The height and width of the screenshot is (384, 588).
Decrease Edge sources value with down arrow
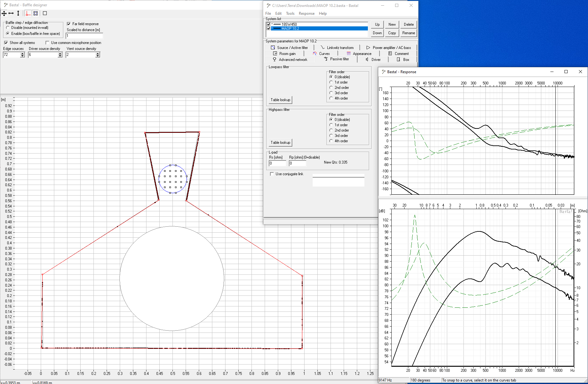pyautogui.click(x=22, y=56)
